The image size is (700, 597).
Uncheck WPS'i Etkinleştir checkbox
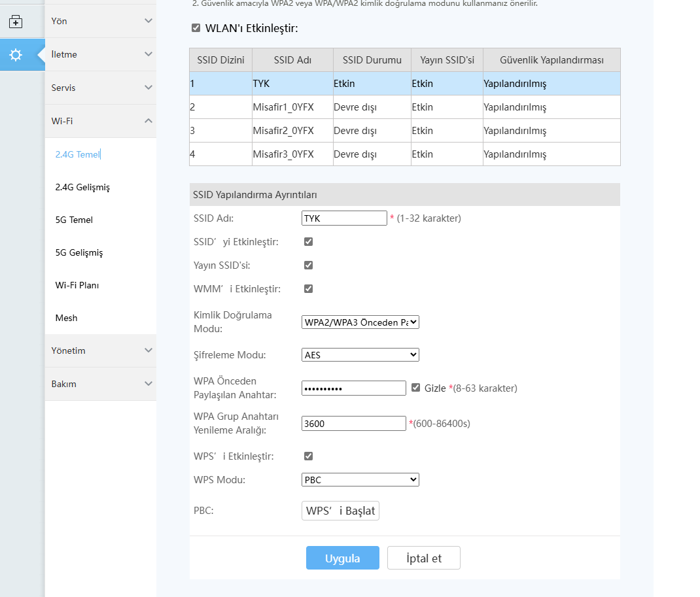[309, 456]
